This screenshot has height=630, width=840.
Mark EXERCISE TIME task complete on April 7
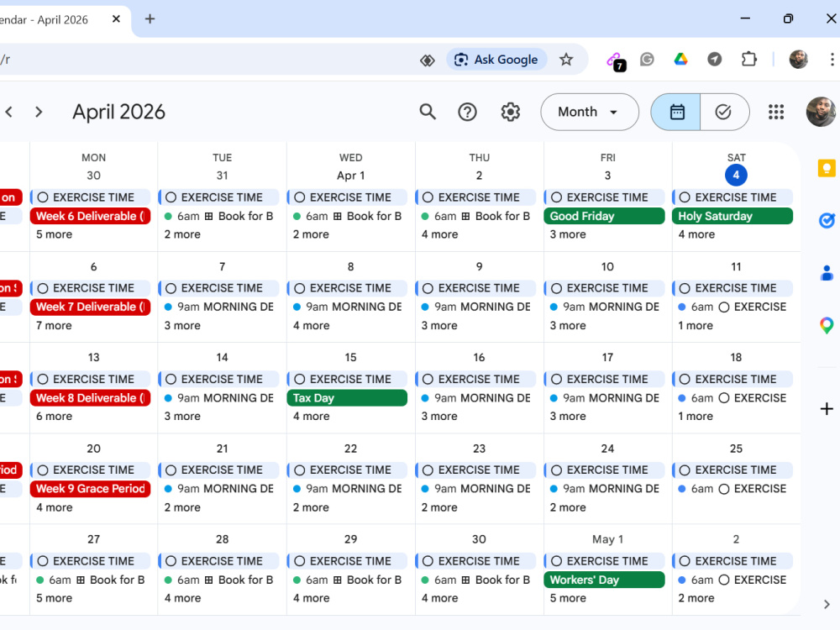tap(171, 288)
